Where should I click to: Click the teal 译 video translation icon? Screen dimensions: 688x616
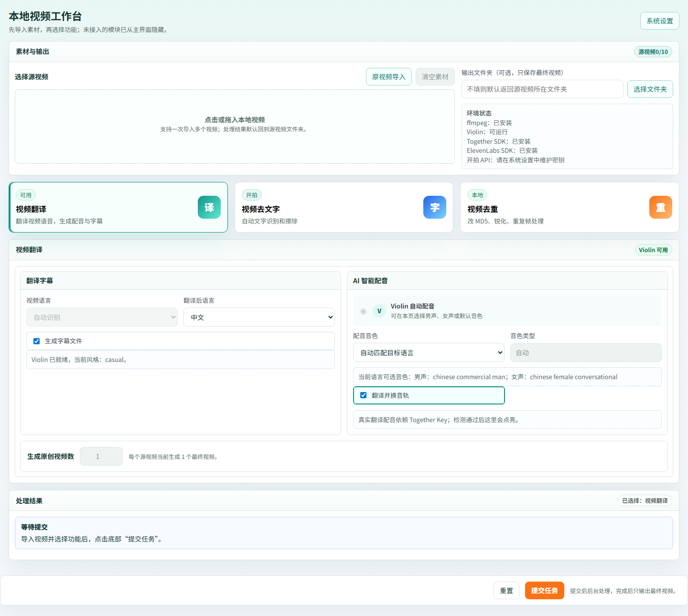tap(209, 207)
